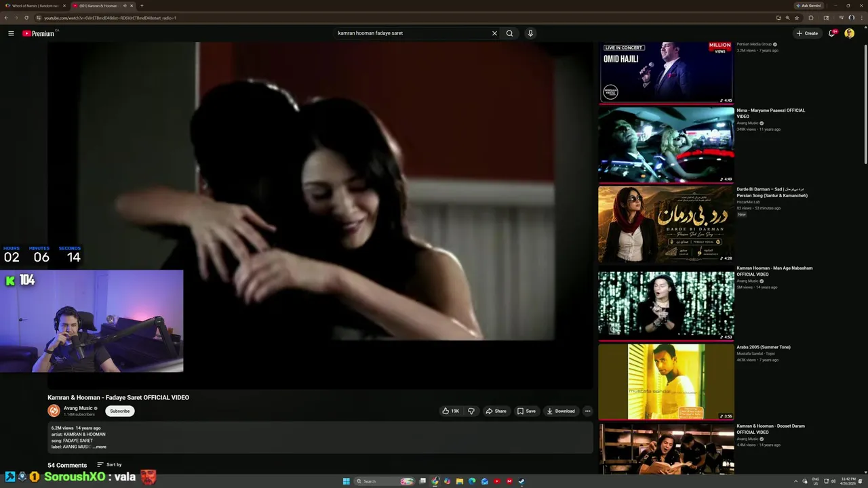This screenshot has height=488, width=868.
Task: Go back in browser history
Action: pyautogui.click(x=6, y=18)
